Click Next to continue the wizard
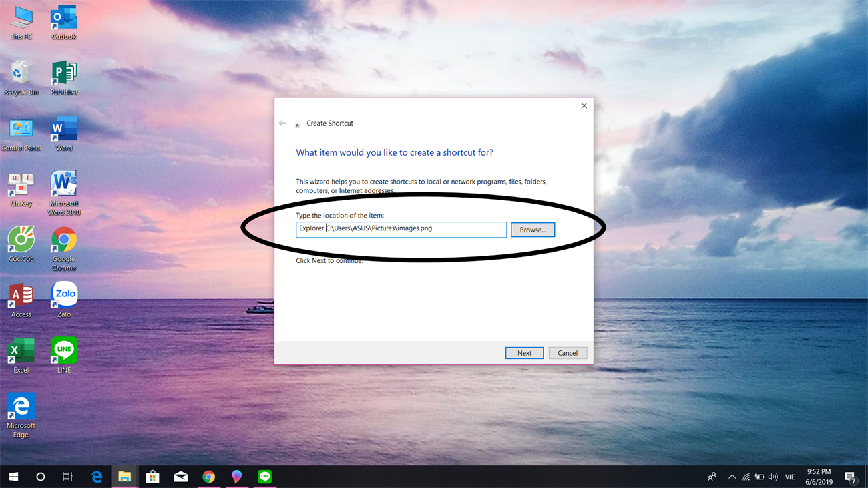Screen dimensions: 868x488 click(524, 352)
